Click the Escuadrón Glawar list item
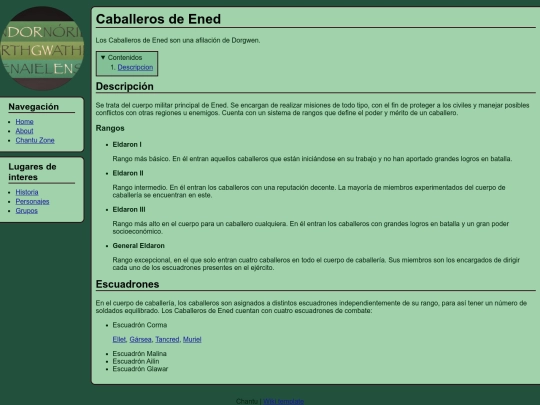This screenshot has width=540, height=405. coord(140,369)
